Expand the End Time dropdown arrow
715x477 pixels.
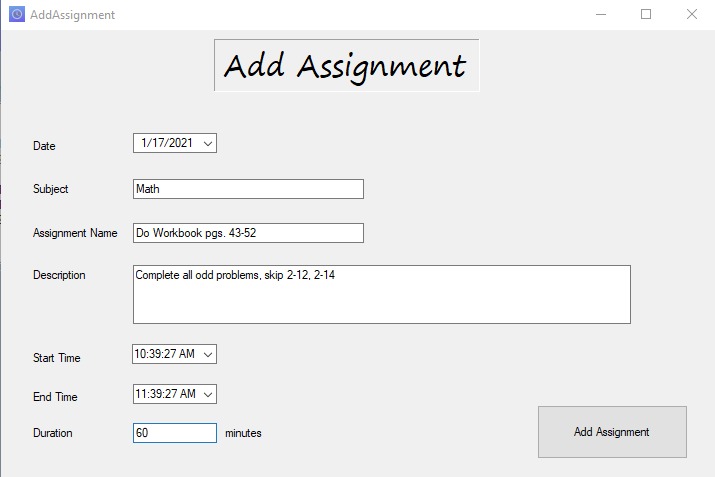click(x=208, y=394)
